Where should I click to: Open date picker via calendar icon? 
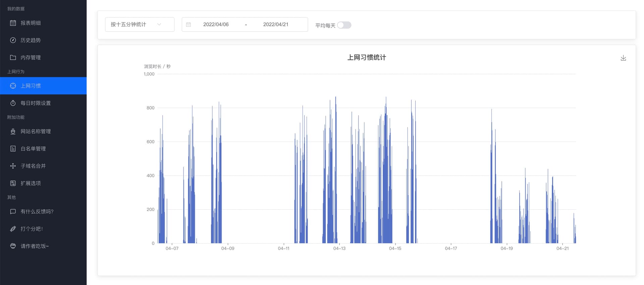[189, 24]
